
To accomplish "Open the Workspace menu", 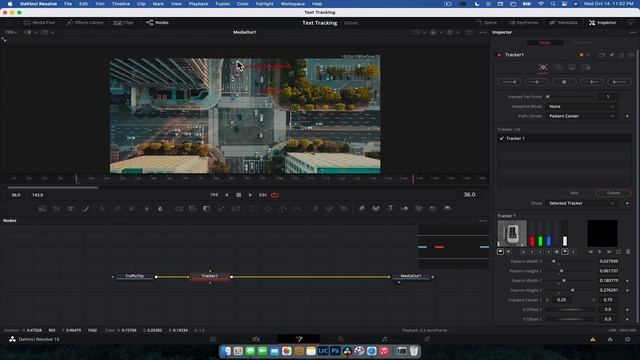I will [x=293, y=4].
